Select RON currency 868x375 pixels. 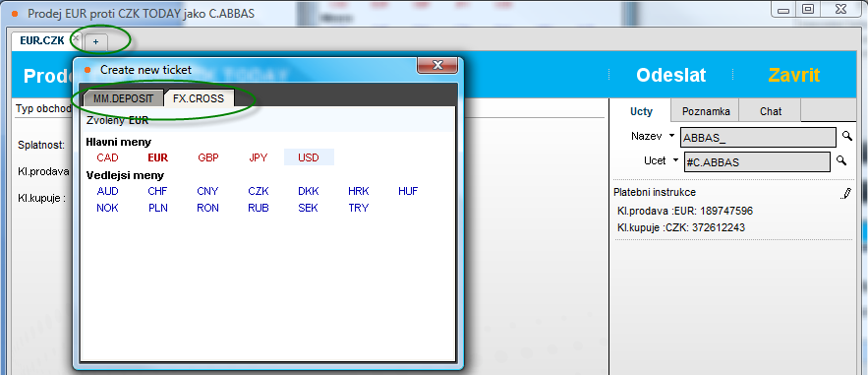(207, 208)
